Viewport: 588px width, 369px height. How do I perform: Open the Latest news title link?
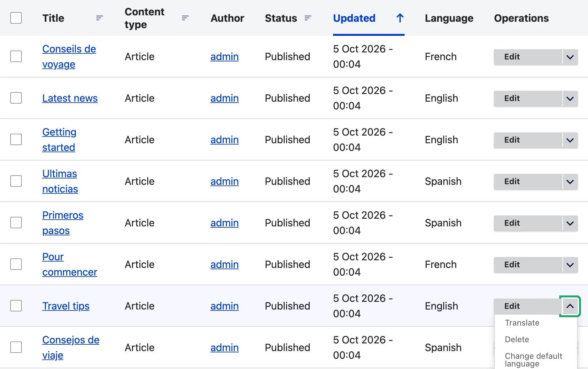coord(70,98)
